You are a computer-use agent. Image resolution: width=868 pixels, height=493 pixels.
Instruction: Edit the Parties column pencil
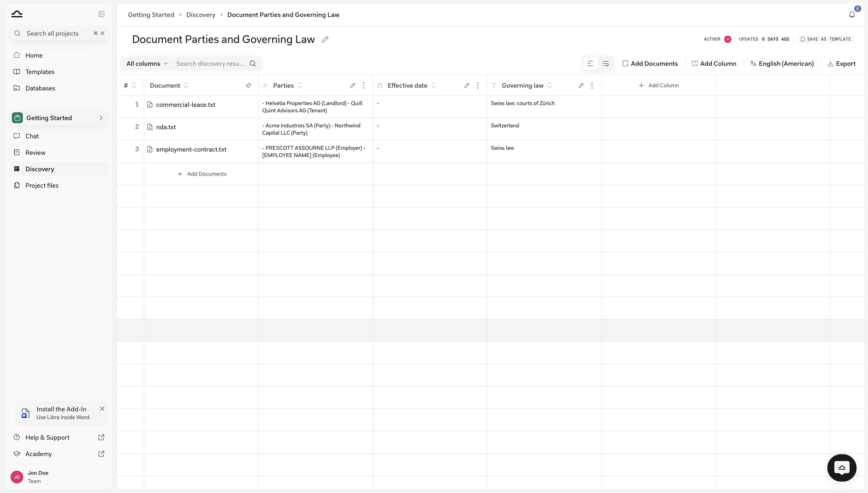[353, 85]
